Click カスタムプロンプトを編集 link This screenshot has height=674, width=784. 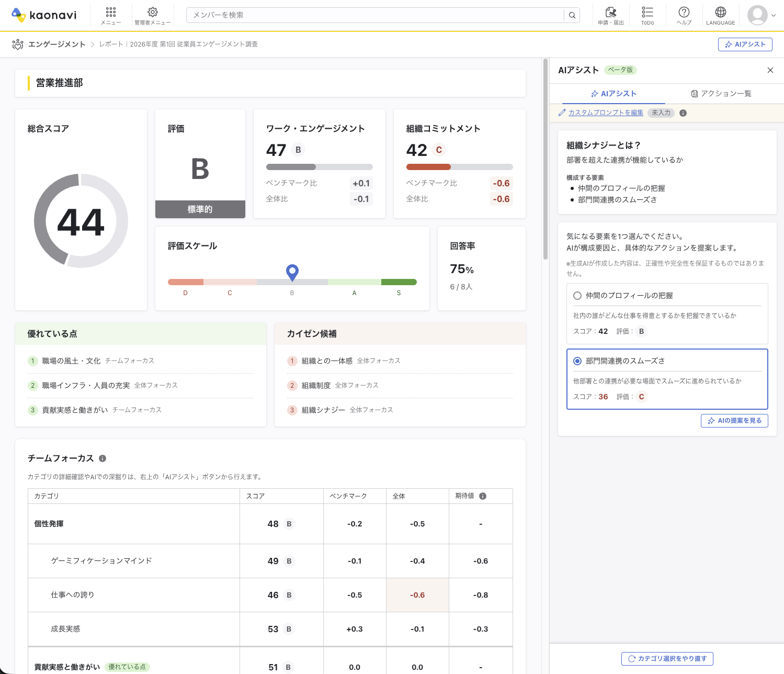click(x=606, y=113)
